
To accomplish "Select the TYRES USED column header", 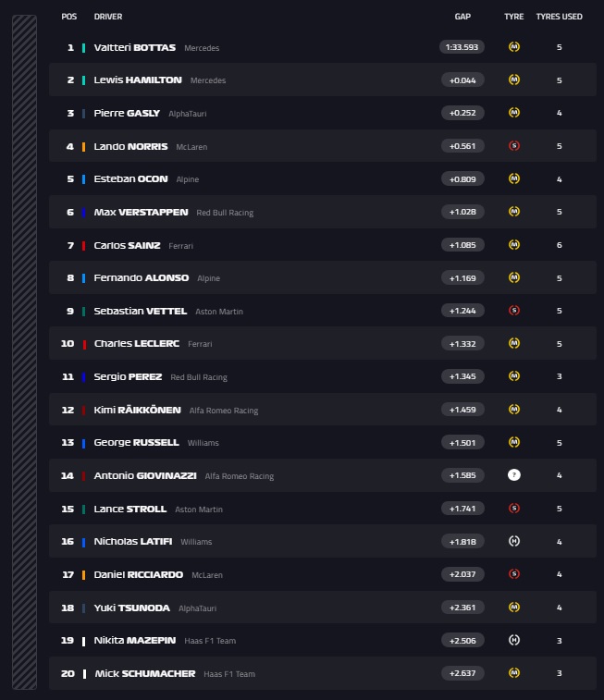I will pyautogui.click(x=559, y=17).
